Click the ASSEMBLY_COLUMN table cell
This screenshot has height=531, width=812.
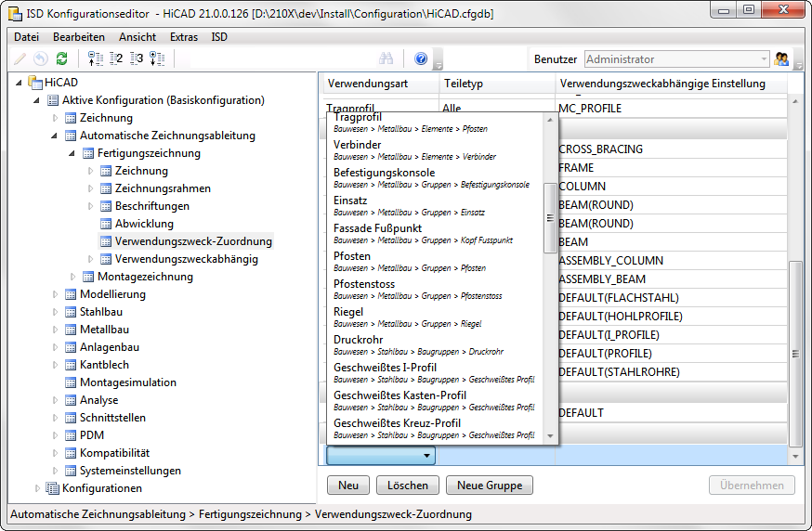[x=672, y=260]
